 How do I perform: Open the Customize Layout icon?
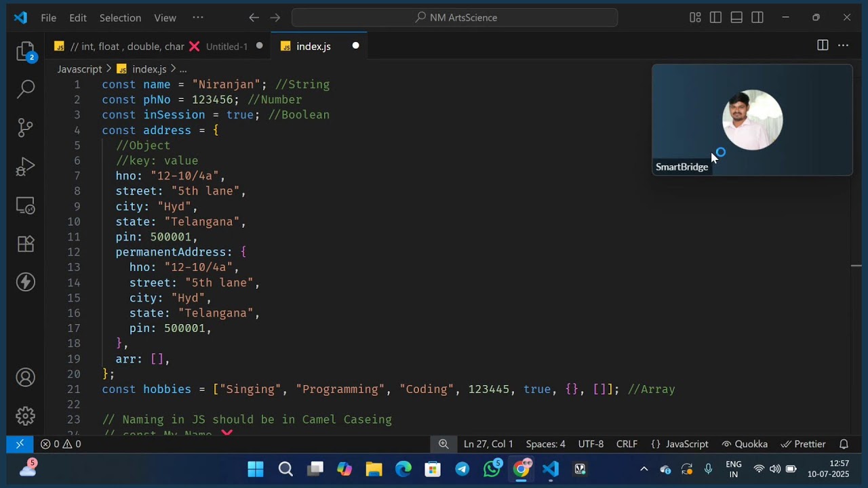(695, 18)
